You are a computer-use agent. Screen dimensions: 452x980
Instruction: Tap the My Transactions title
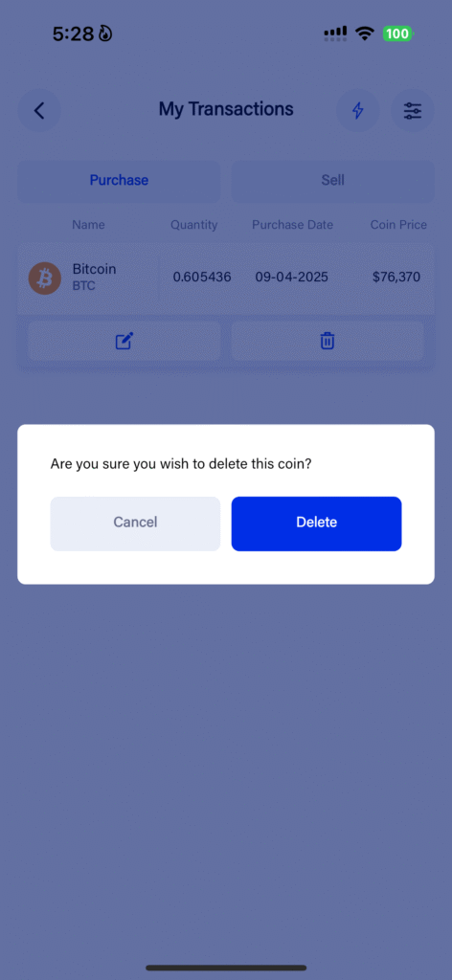226,109
